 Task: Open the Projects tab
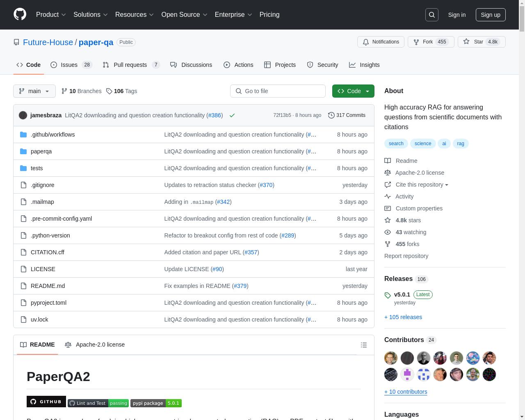[280, 65]
